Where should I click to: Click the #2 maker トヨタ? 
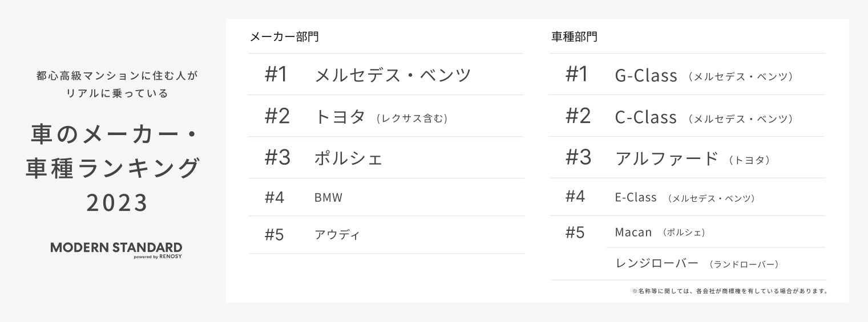(x=340, y=117)
